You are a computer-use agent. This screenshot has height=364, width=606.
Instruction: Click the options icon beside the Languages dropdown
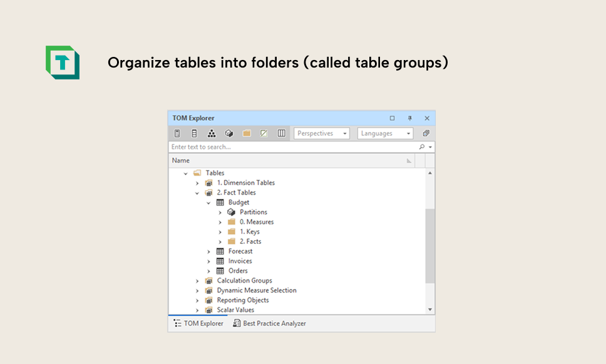(426, 133)
